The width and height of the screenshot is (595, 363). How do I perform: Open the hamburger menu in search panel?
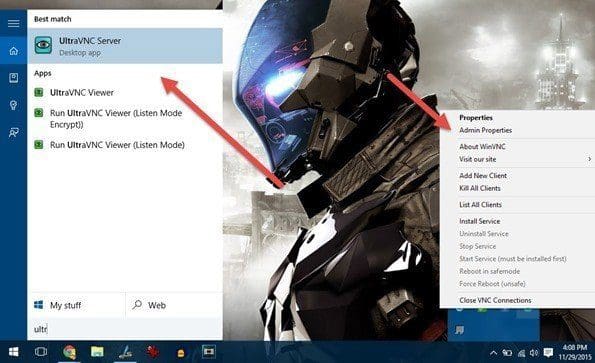[14, 24]
